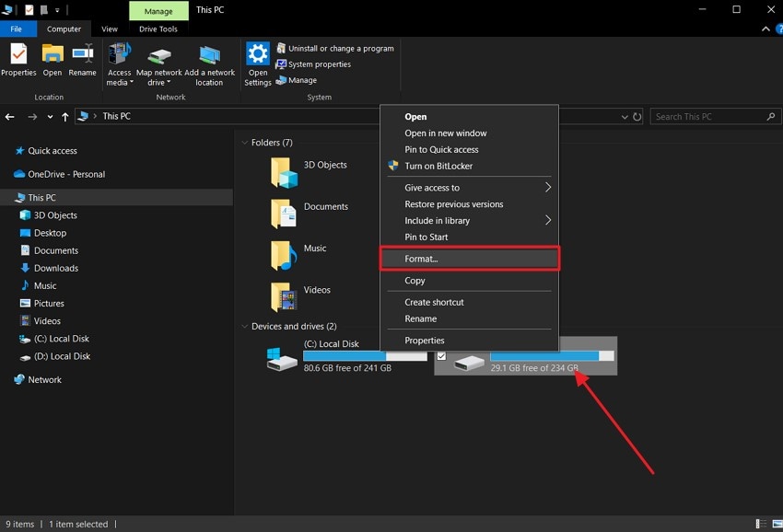This screenshot has width=783, height=532.
Task: Choose Rename in the context menu
Action: [470, 318]
